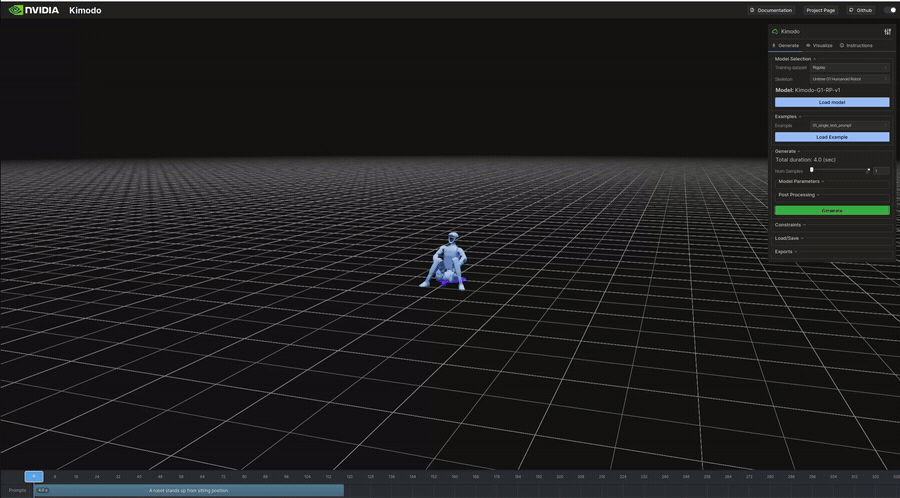Select the 'A robot stands up' prompt clip
Viewport: 900px width, 498px height.
[x=189, y=491]
